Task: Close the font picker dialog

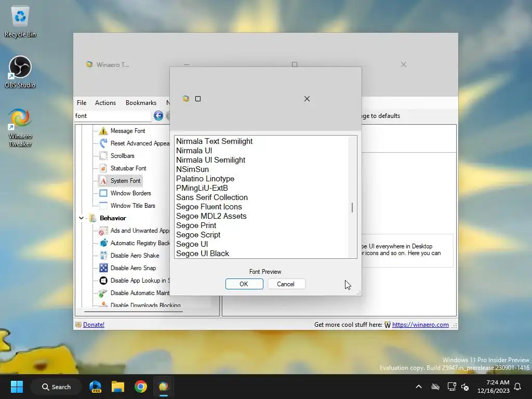Action: coord(307,99)
